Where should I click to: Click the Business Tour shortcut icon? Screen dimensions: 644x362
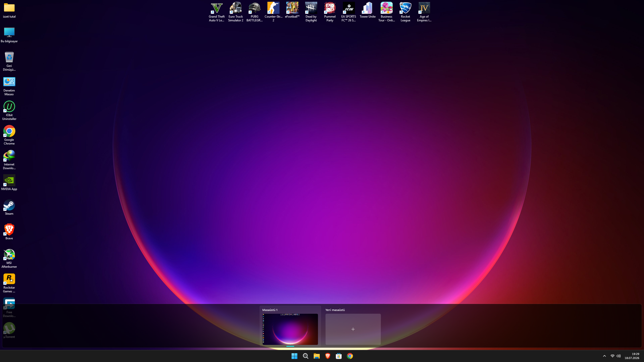(387, 12)
